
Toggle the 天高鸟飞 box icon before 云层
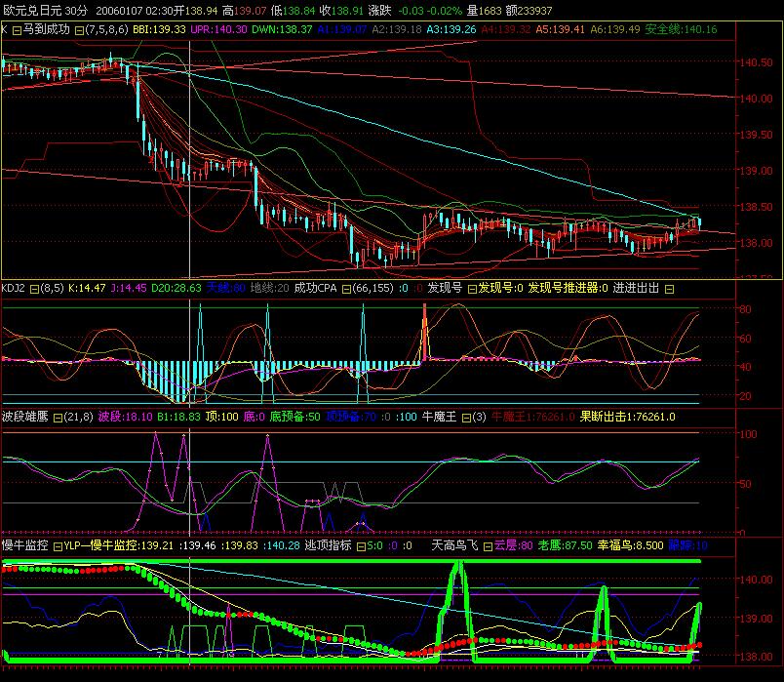[x=488, y=546]
